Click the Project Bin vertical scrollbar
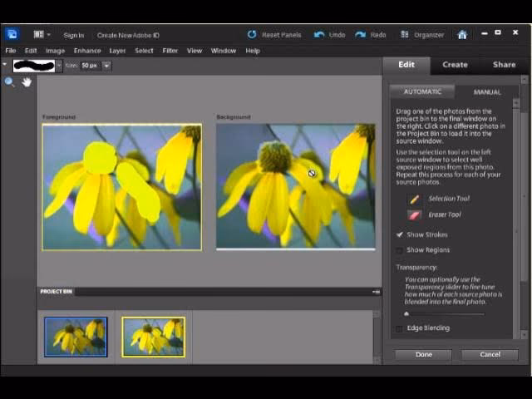This screenshot has width=532, height=399. 377,337
